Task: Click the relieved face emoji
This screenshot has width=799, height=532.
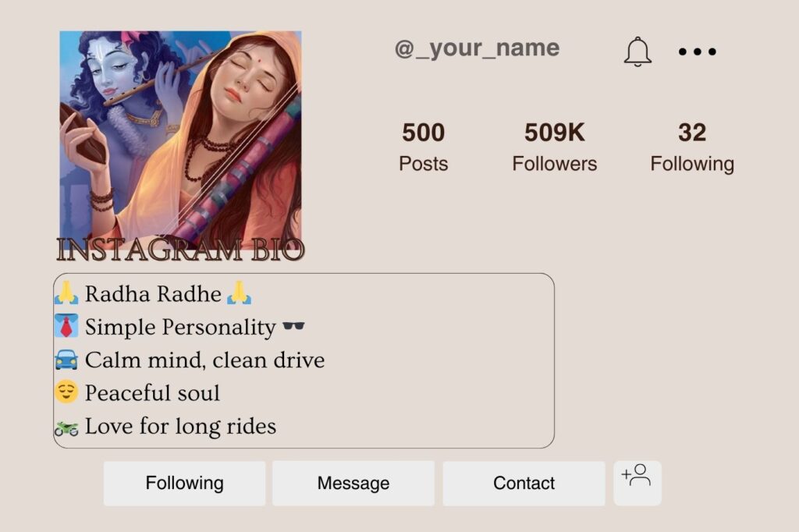Action: [x=67, y=392]
